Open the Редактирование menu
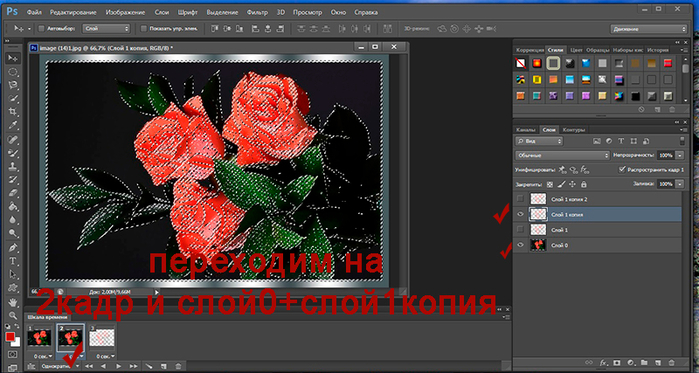 (74, 12)
